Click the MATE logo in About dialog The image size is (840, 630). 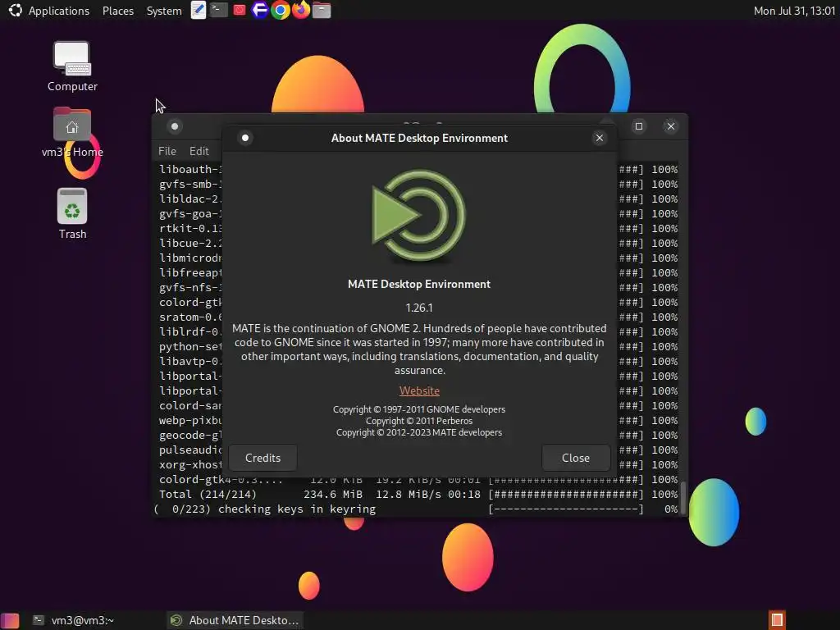click(x=419, y=216)
